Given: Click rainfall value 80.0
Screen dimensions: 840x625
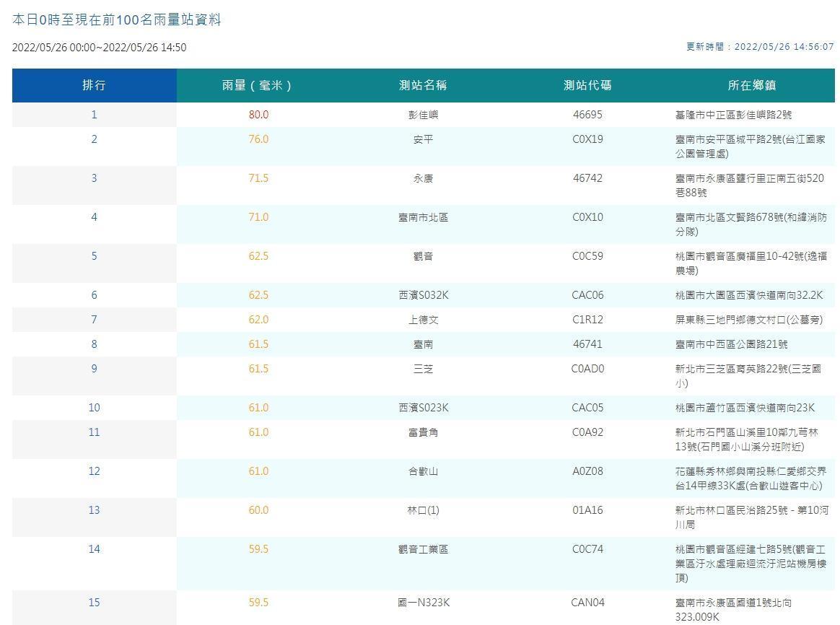Looking at the screenshot, I should pyautogui.click(x=259, y=115).
